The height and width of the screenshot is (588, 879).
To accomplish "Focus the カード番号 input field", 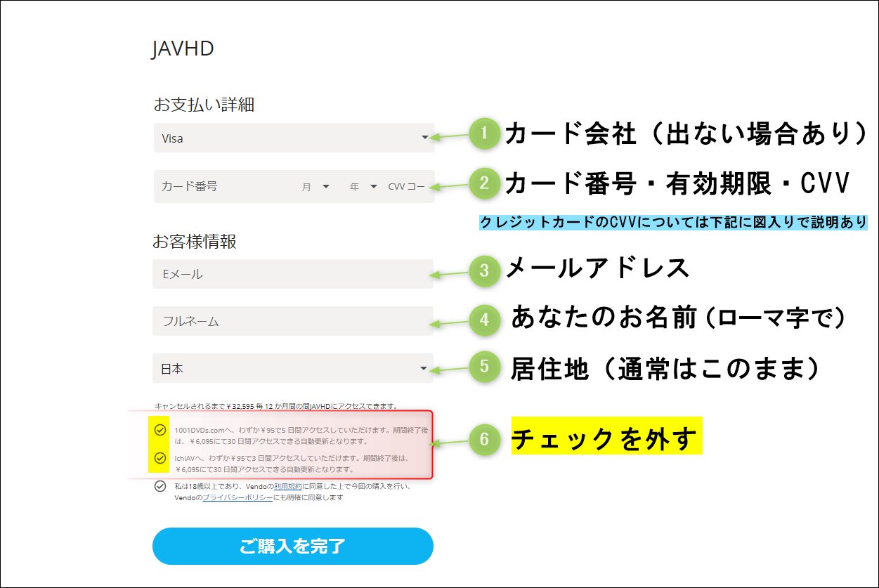I will click(218, 187).
